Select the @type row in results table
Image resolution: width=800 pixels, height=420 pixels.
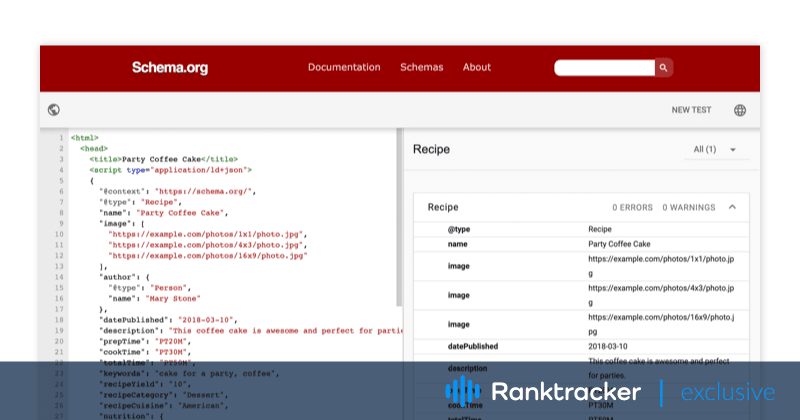click(580, 229)
